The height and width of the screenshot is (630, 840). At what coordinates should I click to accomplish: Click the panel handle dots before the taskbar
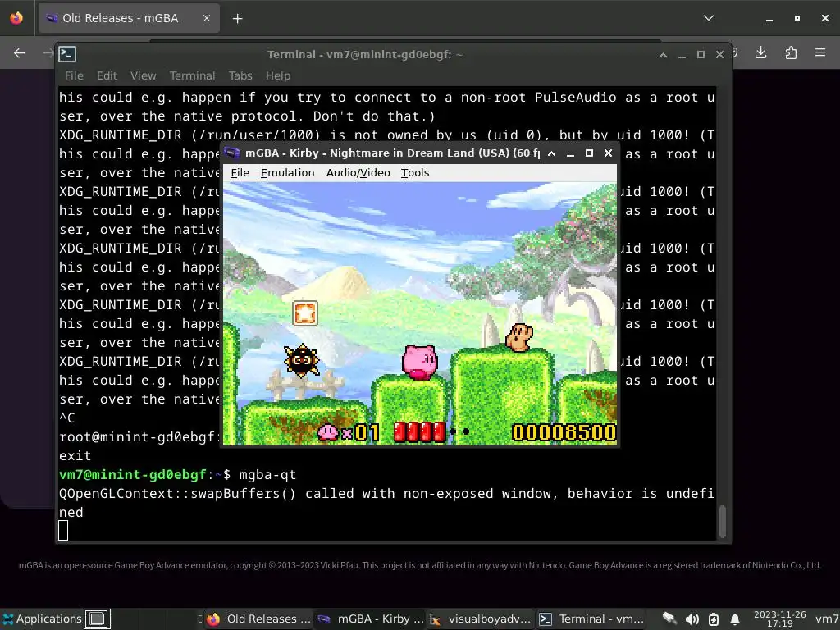click(199, 619)
